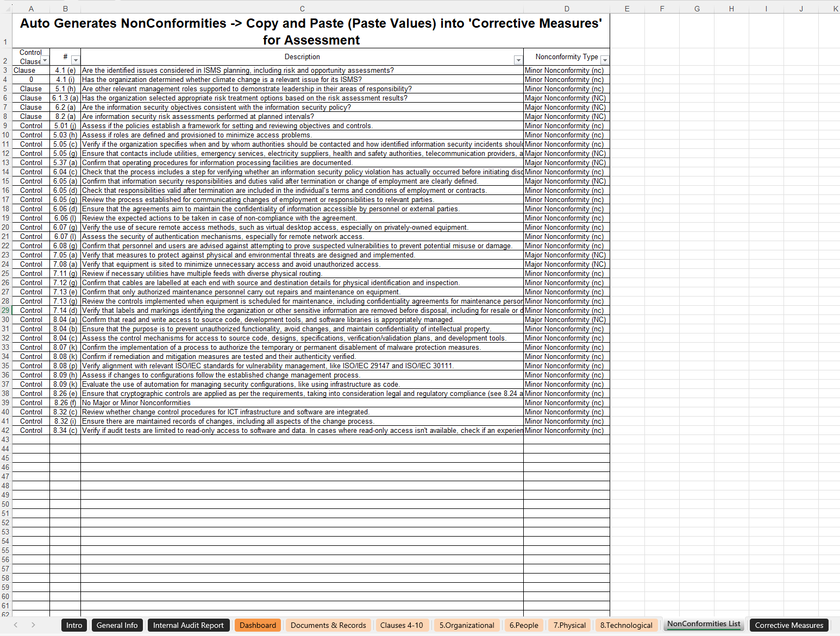Select the Clauses 4-10 sheet tab
The image size is (840, 636).
tap(401, 625)
